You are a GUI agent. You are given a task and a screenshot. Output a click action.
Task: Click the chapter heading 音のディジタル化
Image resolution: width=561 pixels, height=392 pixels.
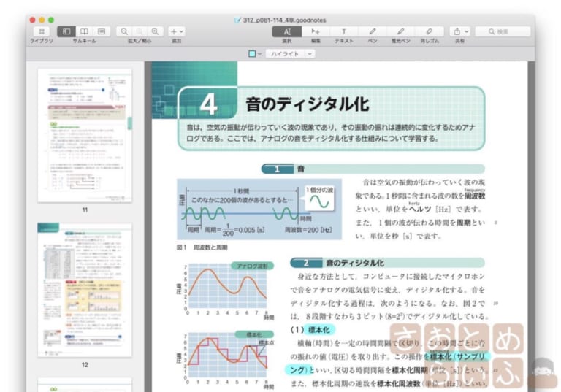pos(307,104)
